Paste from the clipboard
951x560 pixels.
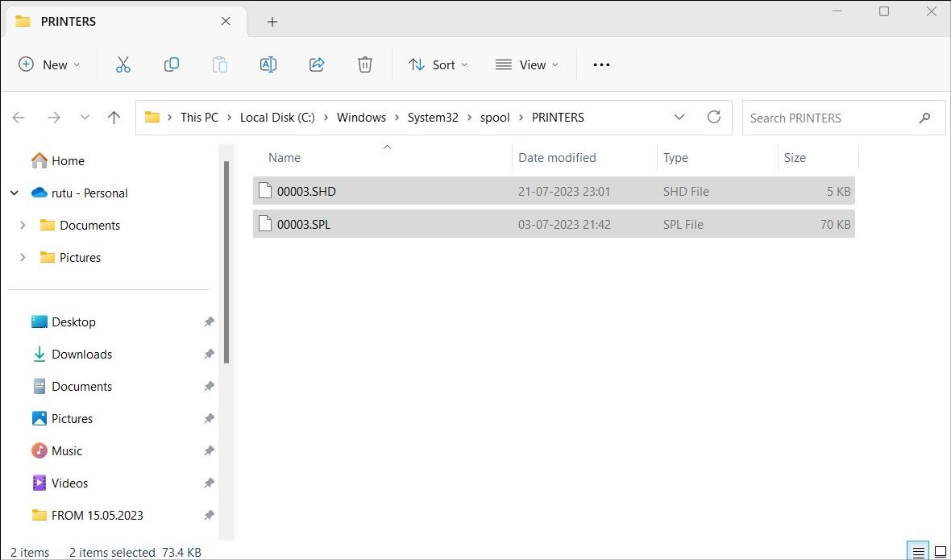pos(219,64)
